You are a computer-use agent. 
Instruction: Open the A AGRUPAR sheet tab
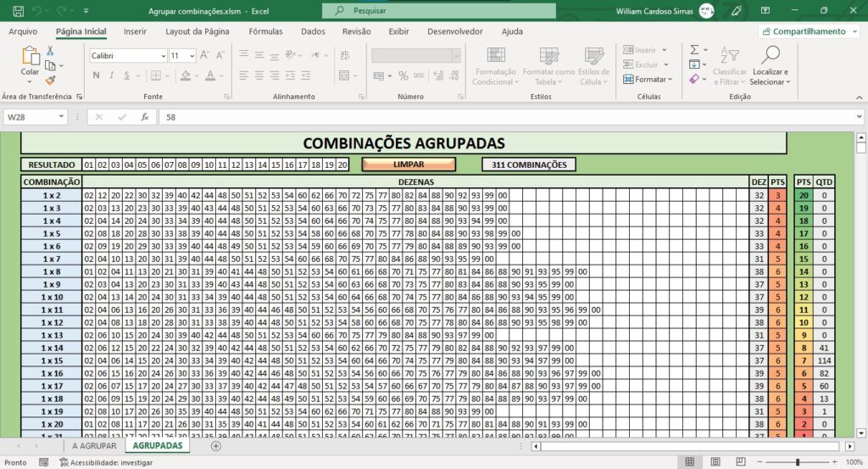[x=94, y=446]
